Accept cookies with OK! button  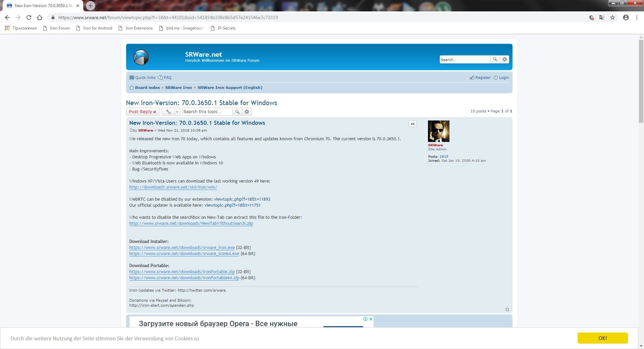[x=602, y=338]
